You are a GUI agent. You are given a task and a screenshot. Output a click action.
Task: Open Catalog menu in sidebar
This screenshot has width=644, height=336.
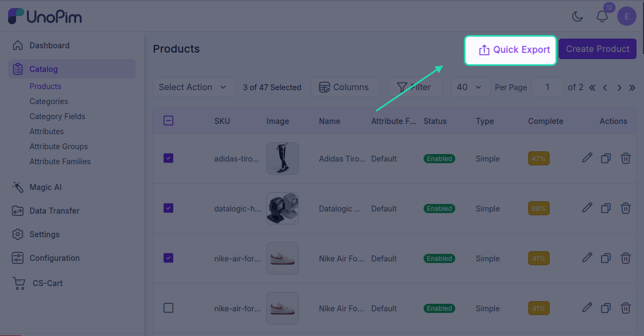pyautogui.click(x=72, y=69)
